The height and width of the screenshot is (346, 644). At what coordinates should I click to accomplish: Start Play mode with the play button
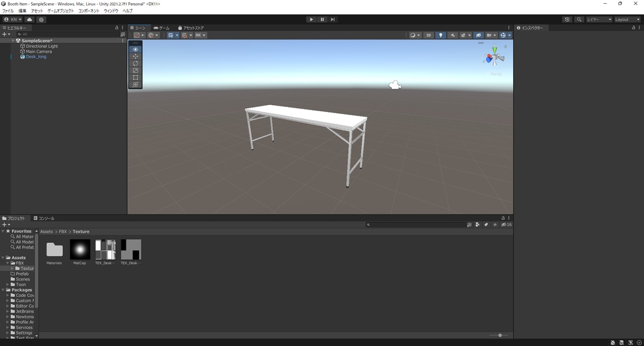311,20
